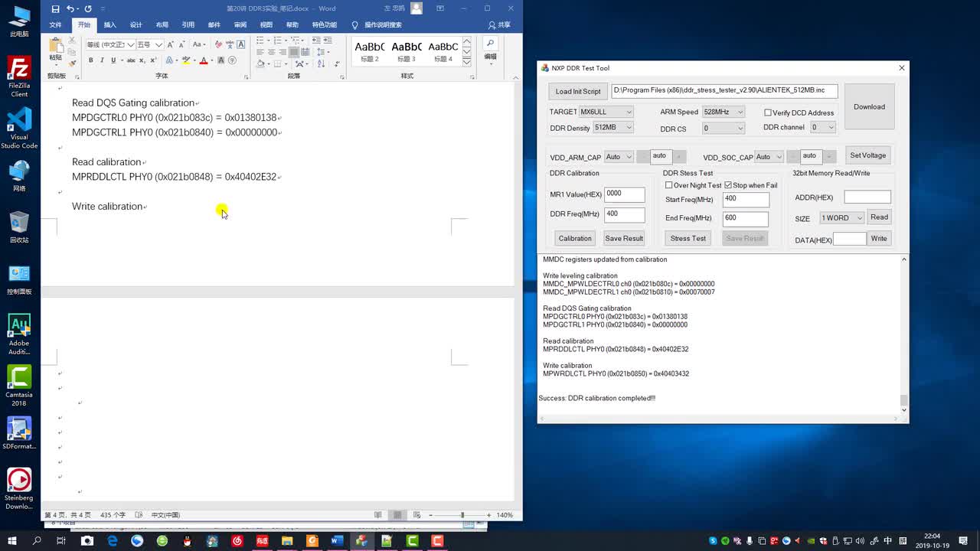Open the ARM Speed 528MHz dropdown
This screenshot has width=980, height=551.
(x=724, y=112)
